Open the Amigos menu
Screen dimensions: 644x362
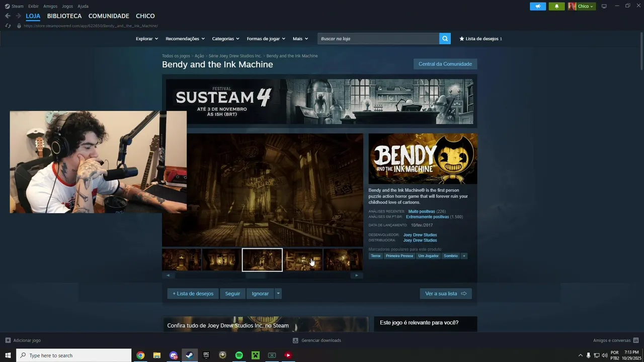(x=50, y=6)
